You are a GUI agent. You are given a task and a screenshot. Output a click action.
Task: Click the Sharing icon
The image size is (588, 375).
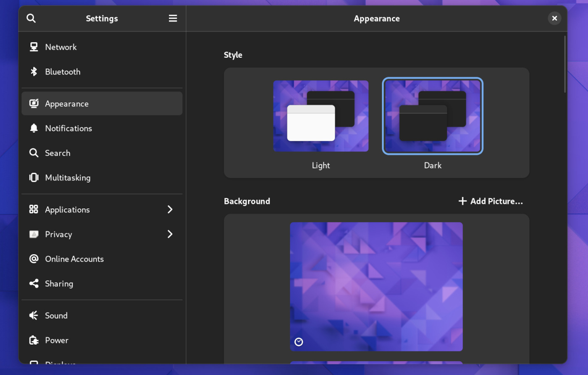[x=34, y=283]
